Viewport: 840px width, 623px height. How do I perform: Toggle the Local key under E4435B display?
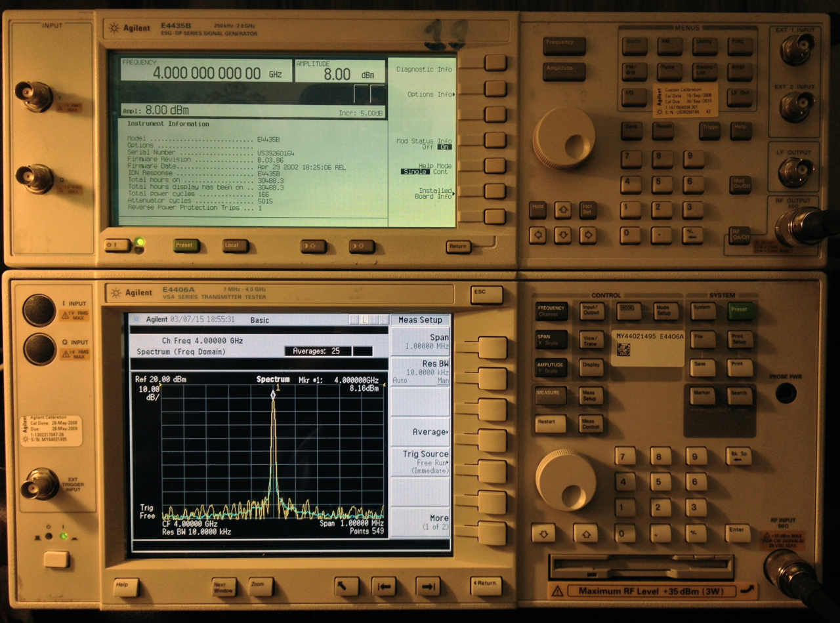235,246
